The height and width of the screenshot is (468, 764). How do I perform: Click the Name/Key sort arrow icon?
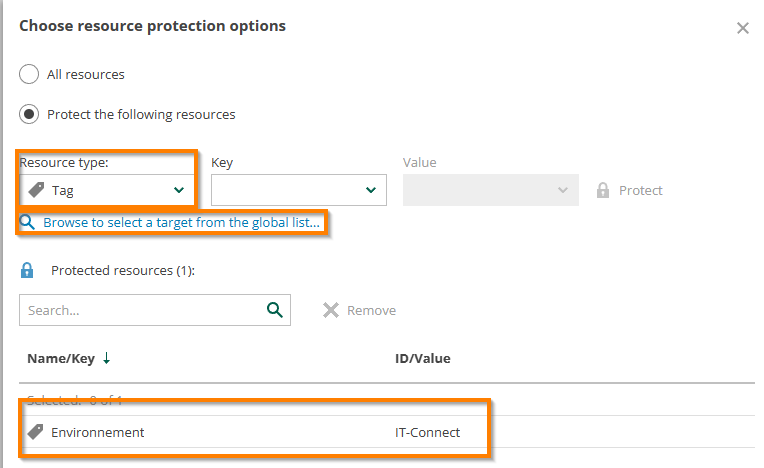[x=107, y=358]
